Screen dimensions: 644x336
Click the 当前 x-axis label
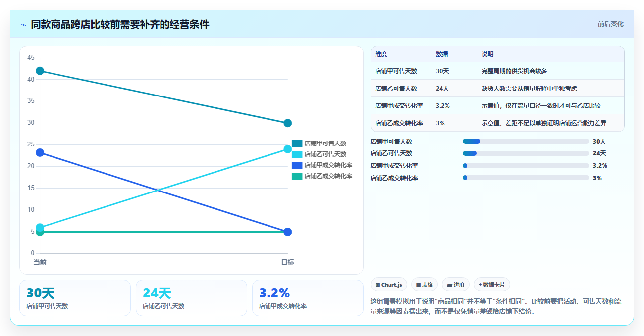pos(40,262)
